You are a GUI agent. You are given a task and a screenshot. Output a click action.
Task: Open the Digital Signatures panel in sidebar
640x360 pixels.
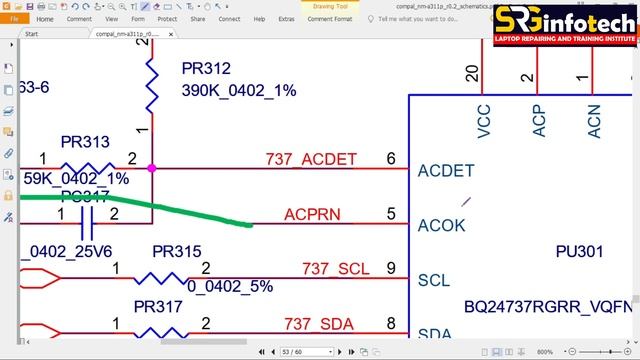pyautogui.click(x=8, y=217)
